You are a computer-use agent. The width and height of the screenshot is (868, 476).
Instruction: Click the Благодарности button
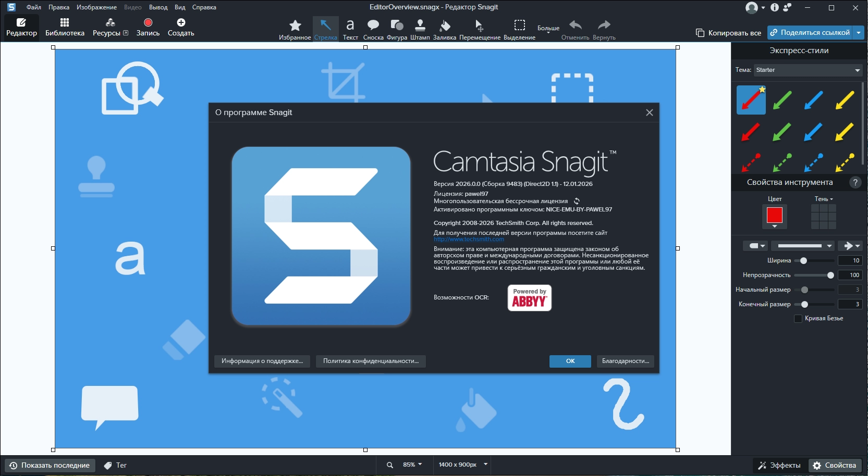click(x=626, y=361)
